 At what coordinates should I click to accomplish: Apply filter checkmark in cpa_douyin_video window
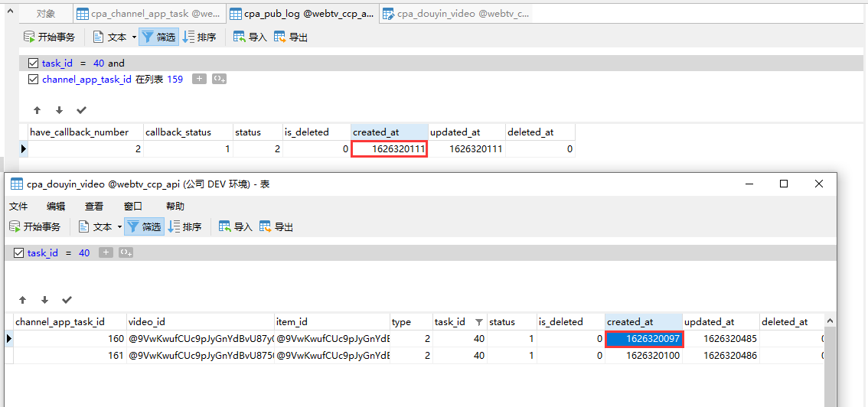click(x=67, y=300)
